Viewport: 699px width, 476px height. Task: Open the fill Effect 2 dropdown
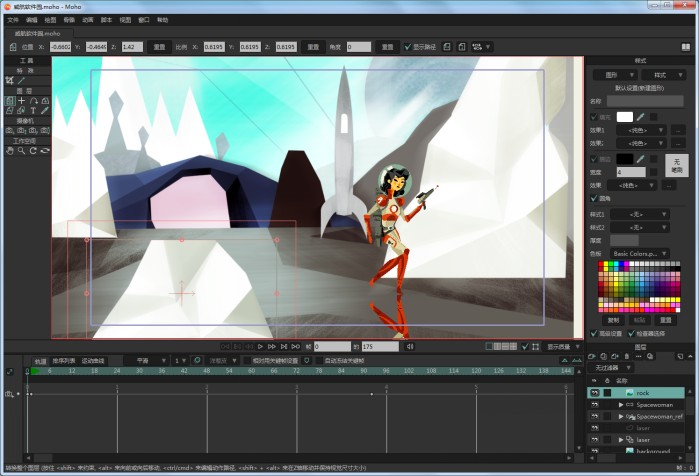coord(641,143)
